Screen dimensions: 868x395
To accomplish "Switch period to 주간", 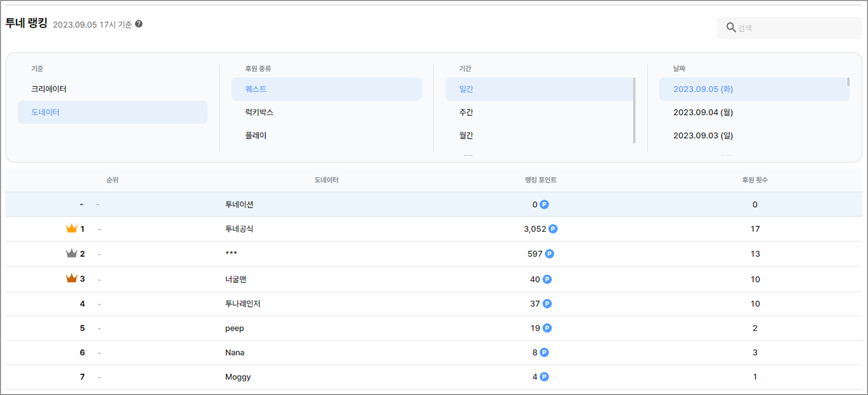I will coord(466,112).
